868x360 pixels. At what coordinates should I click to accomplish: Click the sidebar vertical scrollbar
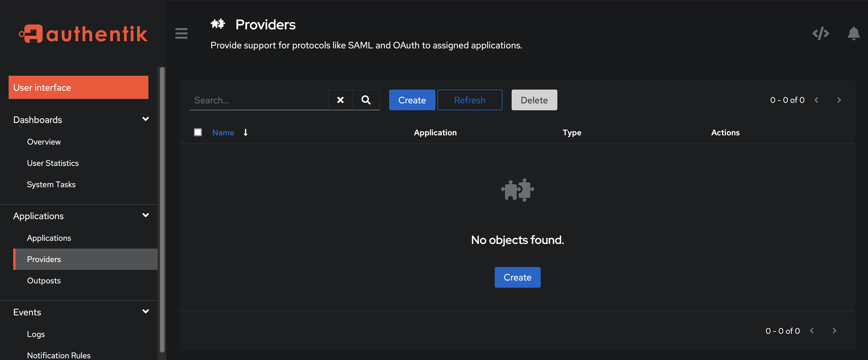pos(162,209)
